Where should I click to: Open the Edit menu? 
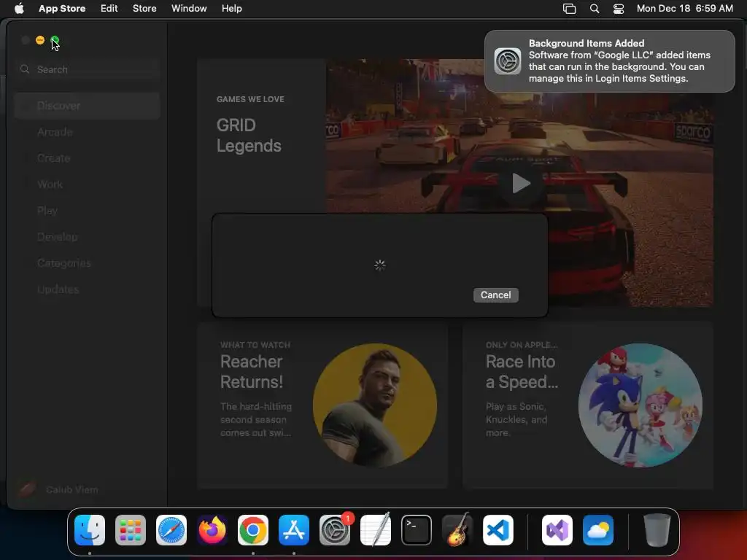click(109, 8)
